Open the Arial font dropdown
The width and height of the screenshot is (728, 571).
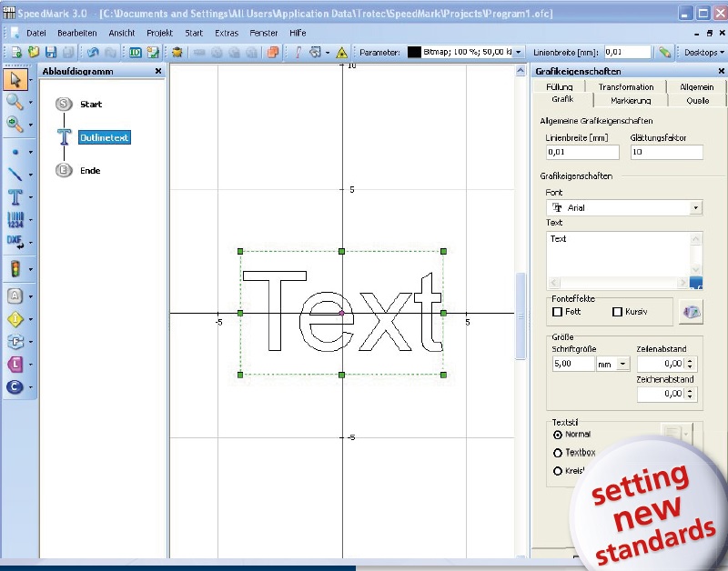pyautogui.click(x=695, y=208)
